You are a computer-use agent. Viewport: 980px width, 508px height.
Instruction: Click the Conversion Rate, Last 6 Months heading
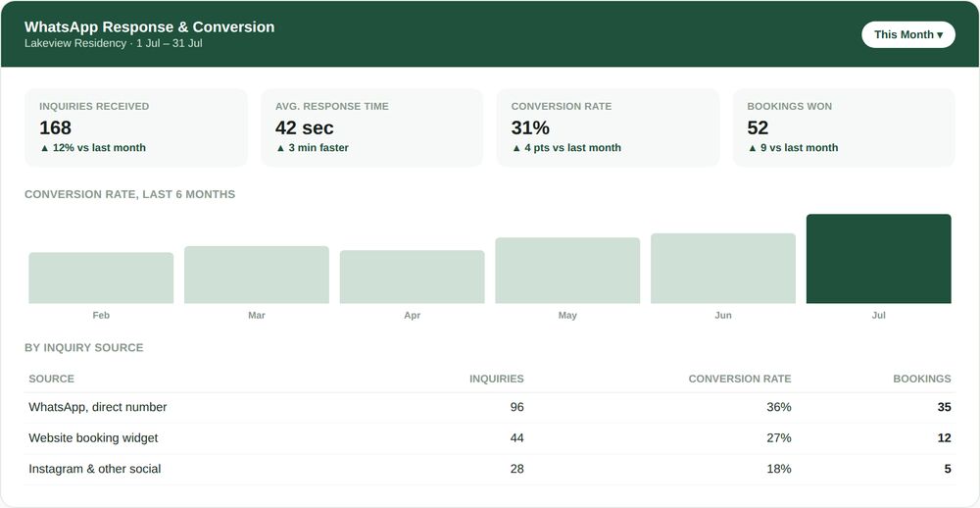tap(130, 194)
